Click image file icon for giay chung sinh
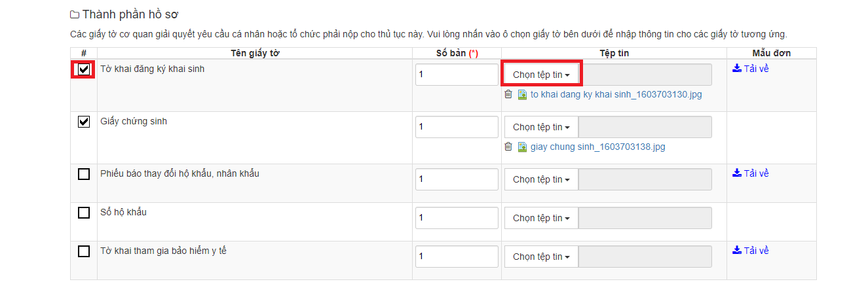This screenshot has height=286, width=868. pos(522,147)
